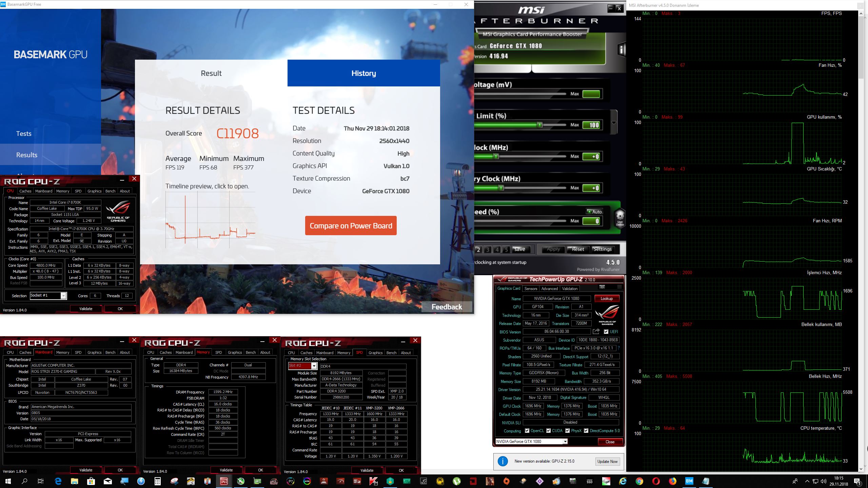The image size is (868, 488).
Task: Open the timeline preview chart
Action: [x=210, y=220]
